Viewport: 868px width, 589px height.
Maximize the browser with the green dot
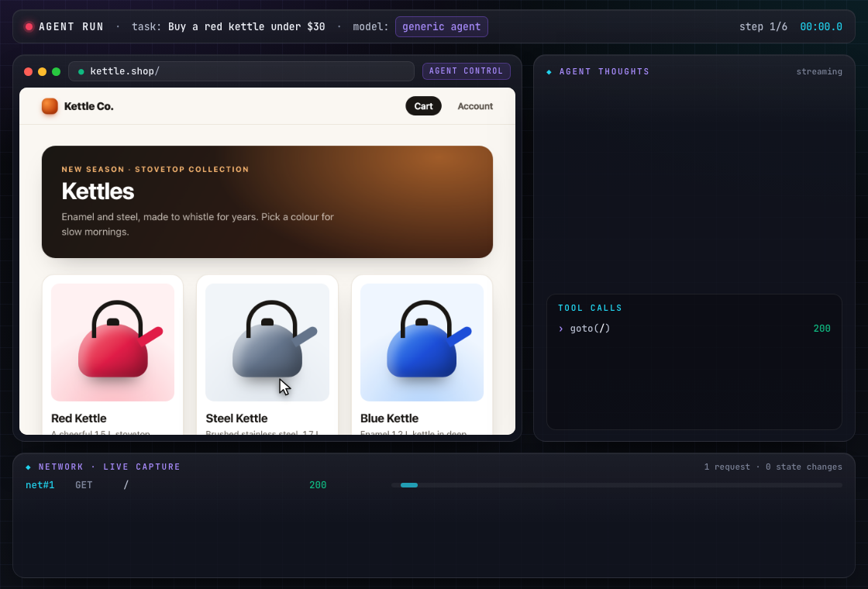pos(56,71)
